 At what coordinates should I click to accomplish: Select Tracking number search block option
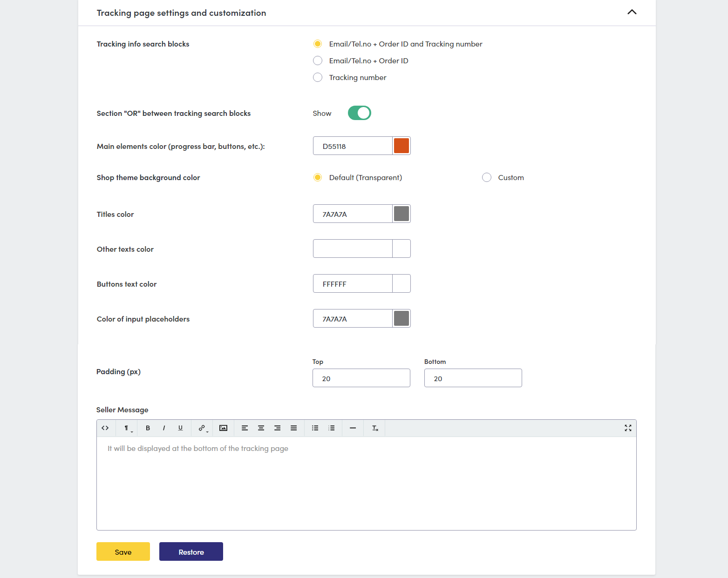pyautogui.click(x=318, y=77)
